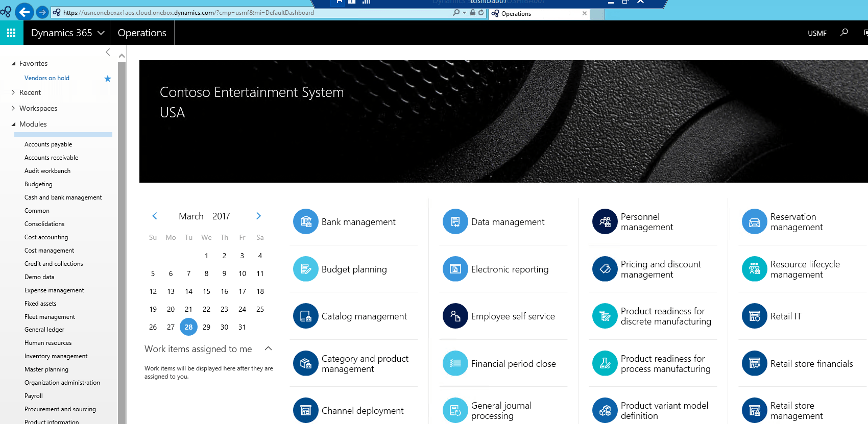Open Budget planning tile icon
Screen dimensions: 868x424
coord(306,269)
